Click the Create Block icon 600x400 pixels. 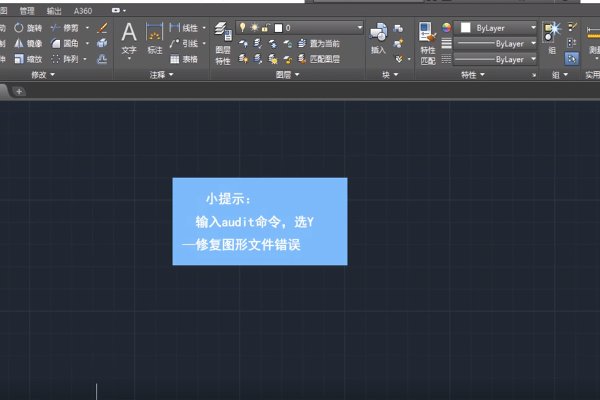[398, 28]
